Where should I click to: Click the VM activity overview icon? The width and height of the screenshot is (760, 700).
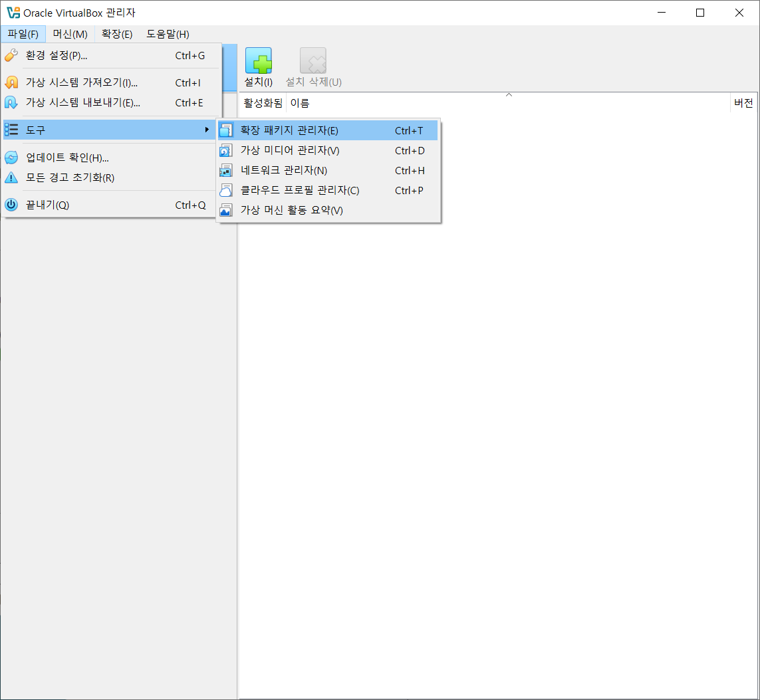(x=226, y=210)
